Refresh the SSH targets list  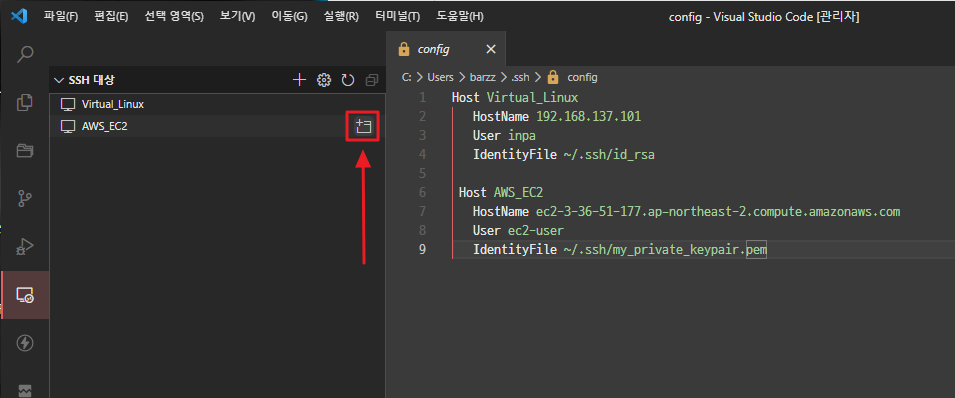(x=348, y=80)
